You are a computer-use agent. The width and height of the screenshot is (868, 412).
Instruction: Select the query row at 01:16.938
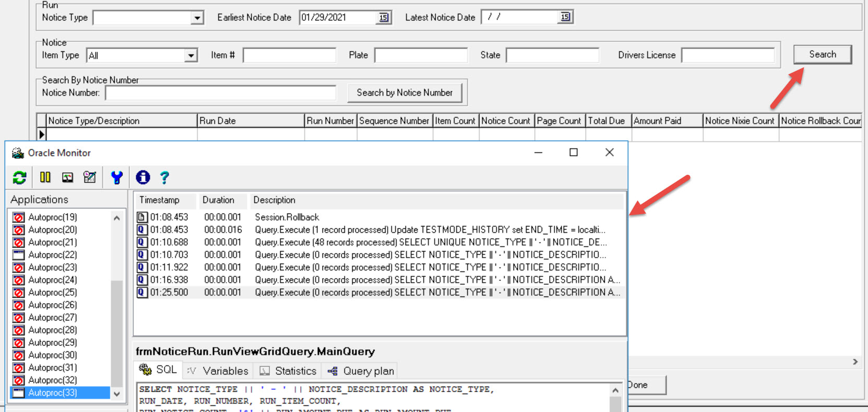pyautogui.click(x=379, y=279)
